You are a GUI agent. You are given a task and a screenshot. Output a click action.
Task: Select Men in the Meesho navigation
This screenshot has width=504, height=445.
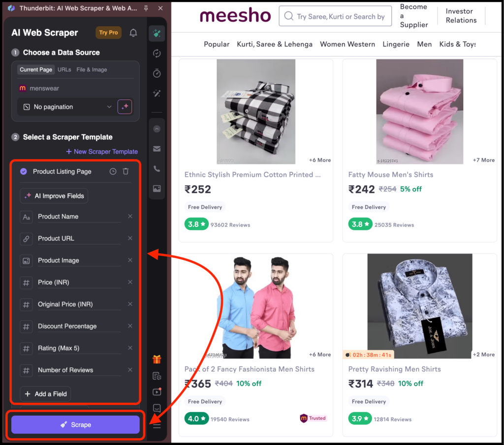click(x=424, y=44)
